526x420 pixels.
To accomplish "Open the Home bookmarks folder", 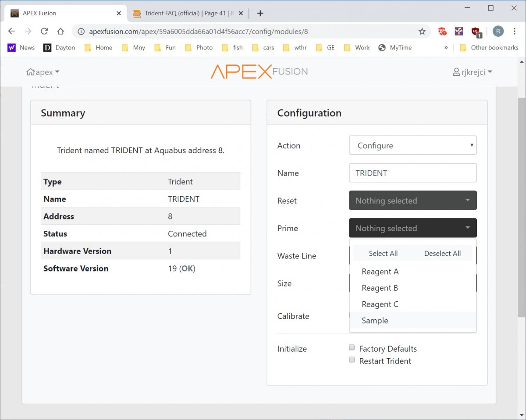I will 98,47.
